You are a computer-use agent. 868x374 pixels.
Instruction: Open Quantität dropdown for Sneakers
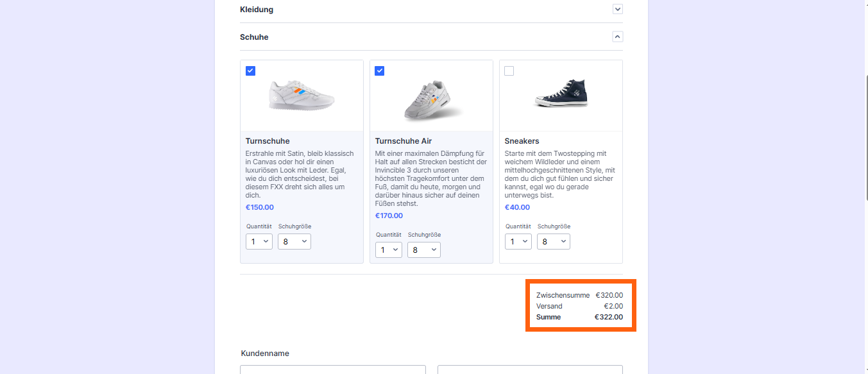[518, 242]
